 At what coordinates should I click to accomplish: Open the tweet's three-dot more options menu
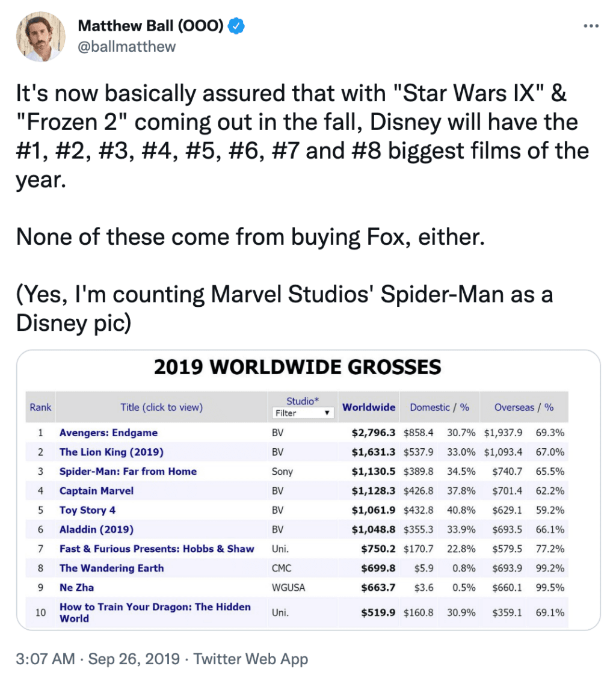click(591, 26)
